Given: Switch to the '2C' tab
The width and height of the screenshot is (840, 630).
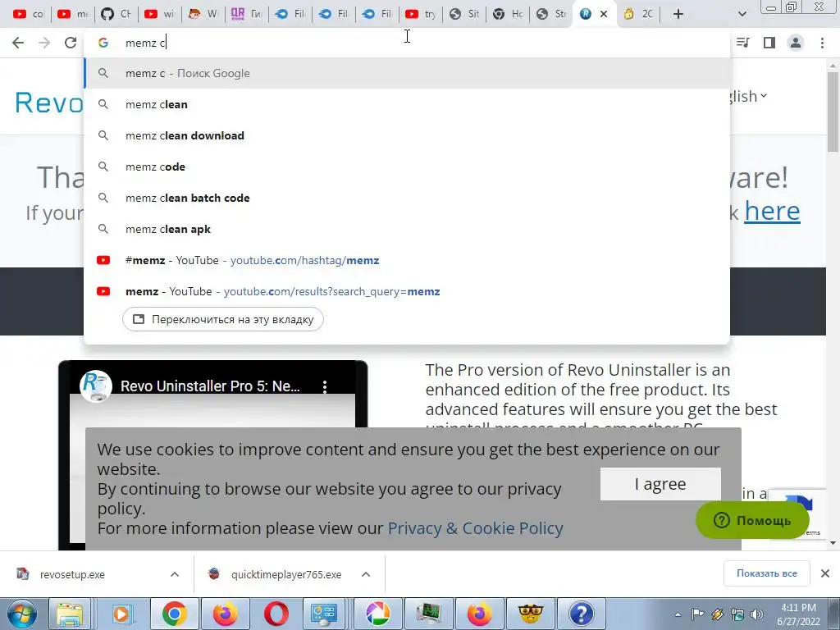Looking at the screenshot, I should [638, 14].
